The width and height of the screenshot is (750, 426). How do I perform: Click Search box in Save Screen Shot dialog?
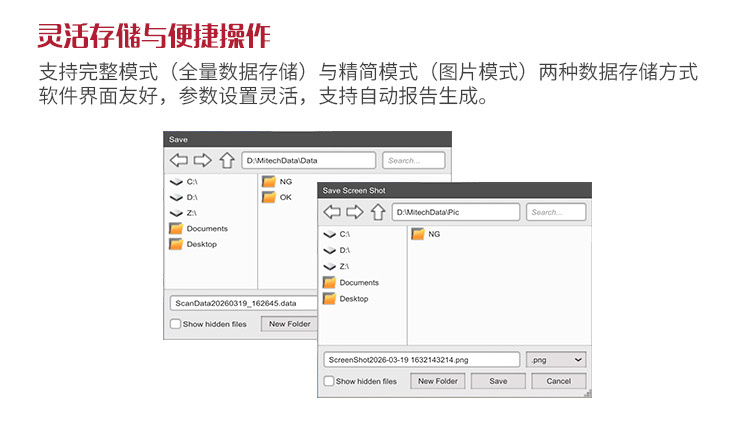[557, 212]
